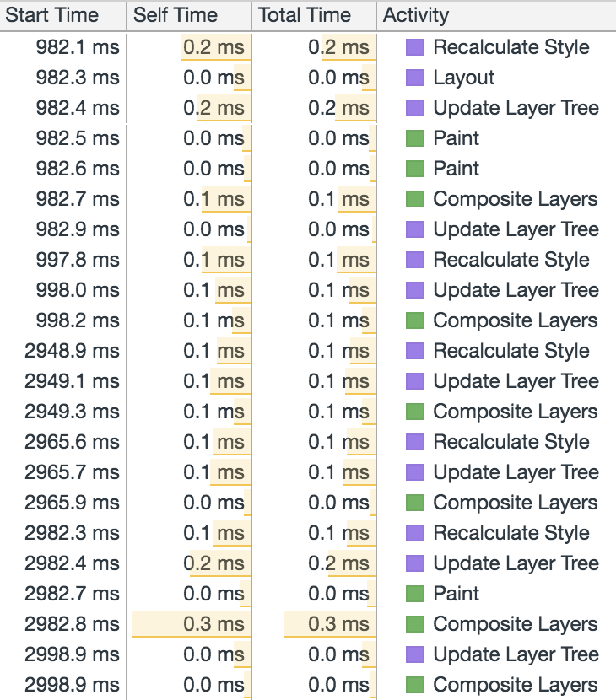Select Update Layer Tree row at 982.9 ms

coord(308,229)
